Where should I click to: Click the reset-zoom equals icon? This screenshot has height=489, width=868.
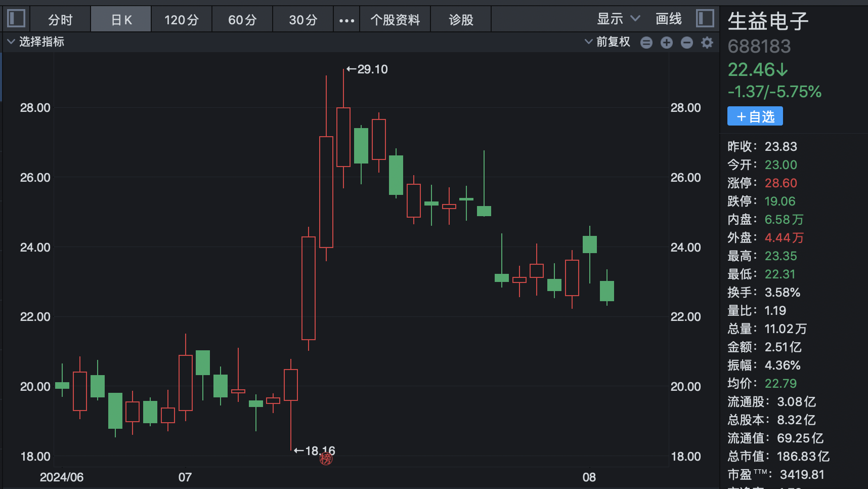(646, 43)
